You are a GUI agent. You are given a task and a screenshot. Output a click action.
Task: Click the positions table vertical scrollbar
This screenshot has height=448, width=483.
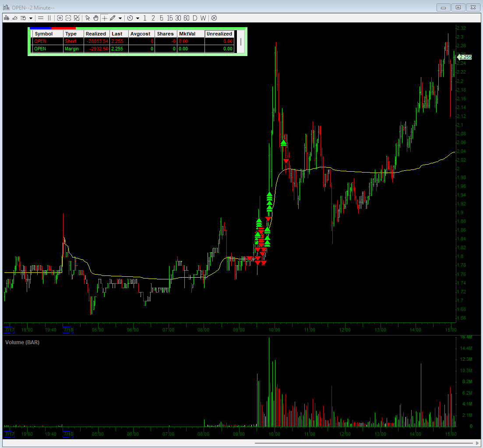pyautogui.click(x=240, y=42)
